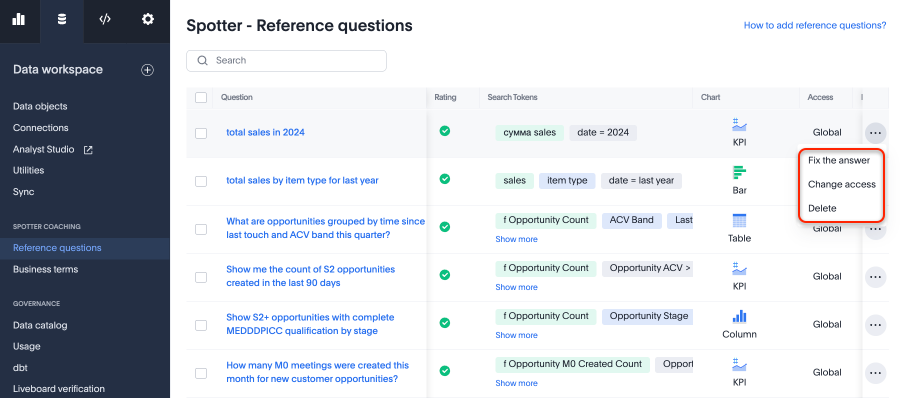Click green rating check for S2 opportunities row
The height and width of the screenshot is (398, 903).
click(x=445, y=275)
